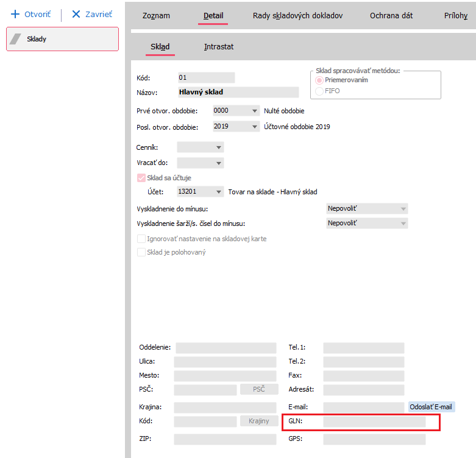Select Sklady item in left panel

click(x=62, y=39)
